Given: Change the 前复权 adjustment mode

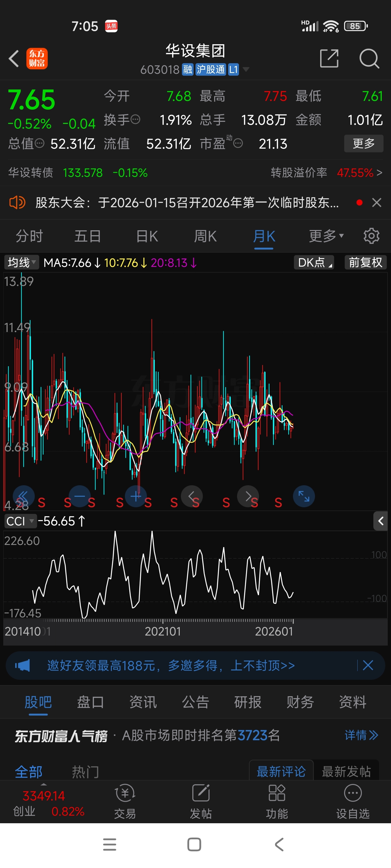Looking at the screenshot, I should (x=365, y=262).
